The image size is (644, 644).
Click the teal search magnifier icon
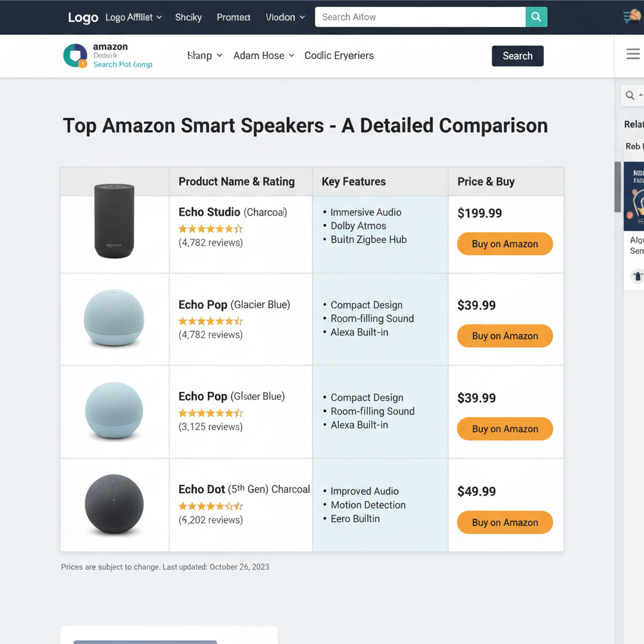[x=536, y=17]
